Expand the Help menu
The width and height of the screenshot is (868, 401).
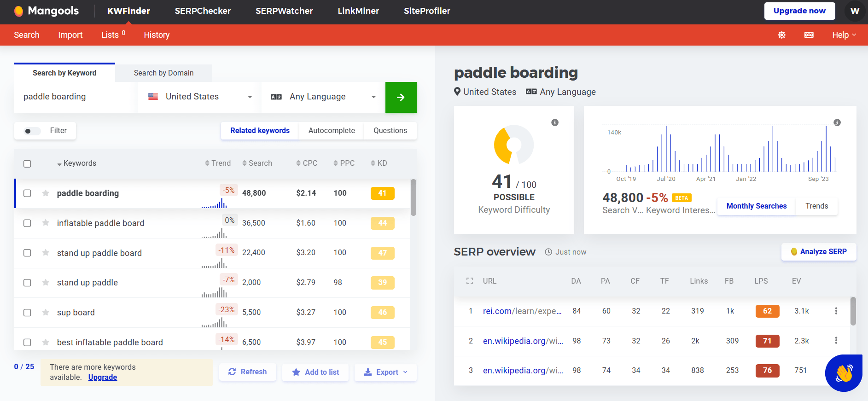844,35
